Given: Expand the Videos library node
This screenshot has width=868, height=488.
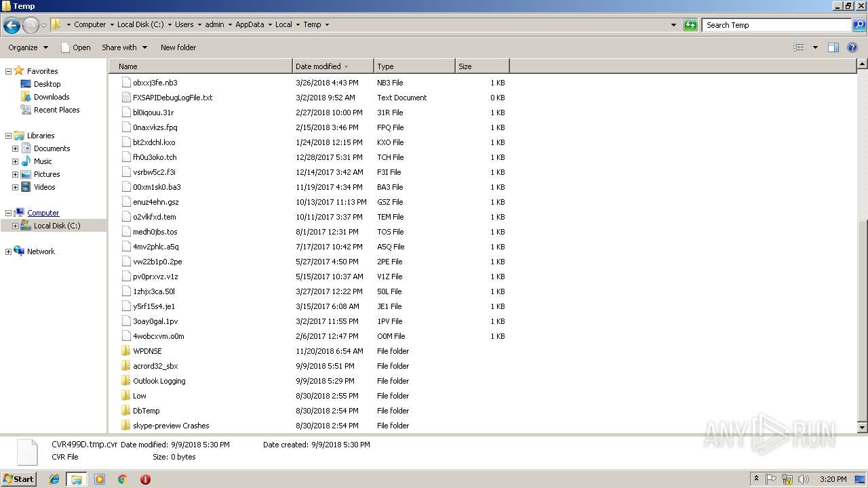Looking at the screenshot, I should [x=15, y=187].
